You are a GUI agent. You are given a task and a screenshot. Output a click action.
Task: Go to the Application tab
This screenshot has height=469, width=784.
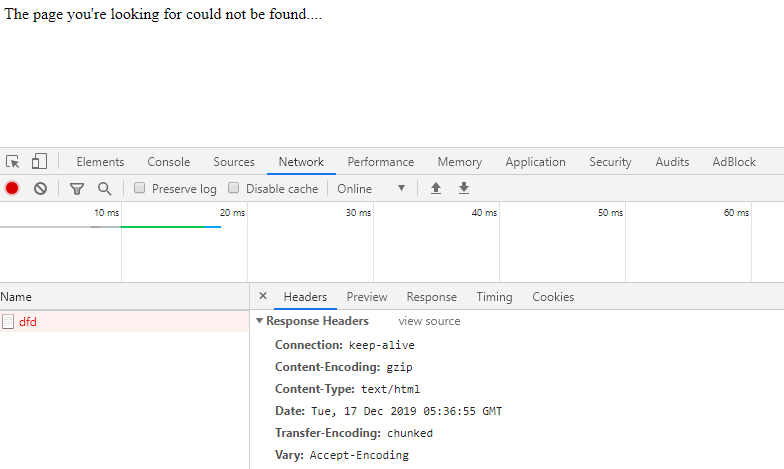536,162
